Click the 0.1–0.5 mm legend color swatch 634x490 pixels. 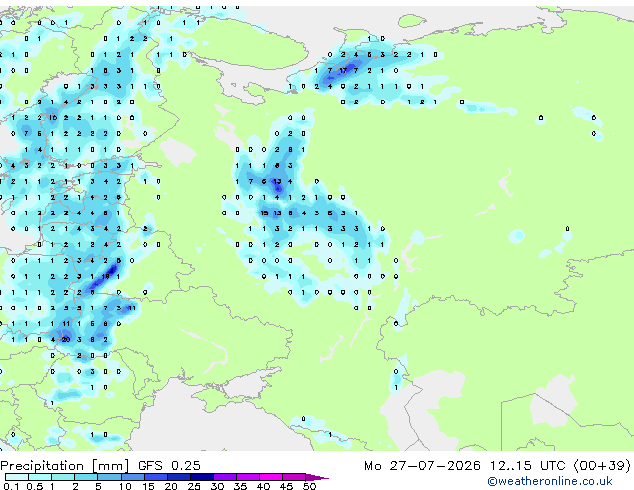click(x=17, y=477)
